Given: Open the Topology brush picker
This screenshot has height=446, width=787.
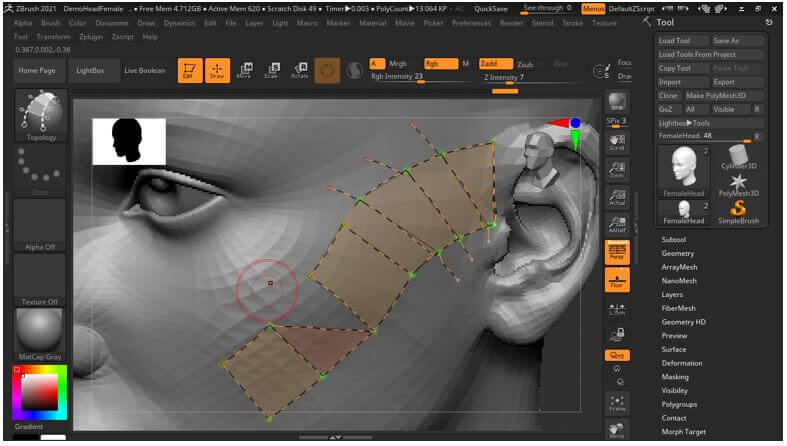Looking at the screenshot, I should pos(41,115).
